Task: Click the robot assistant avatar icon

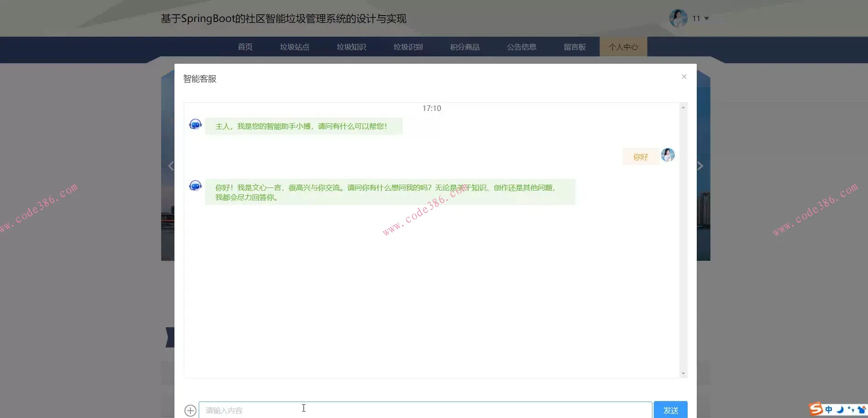Action: click(195, 124)
